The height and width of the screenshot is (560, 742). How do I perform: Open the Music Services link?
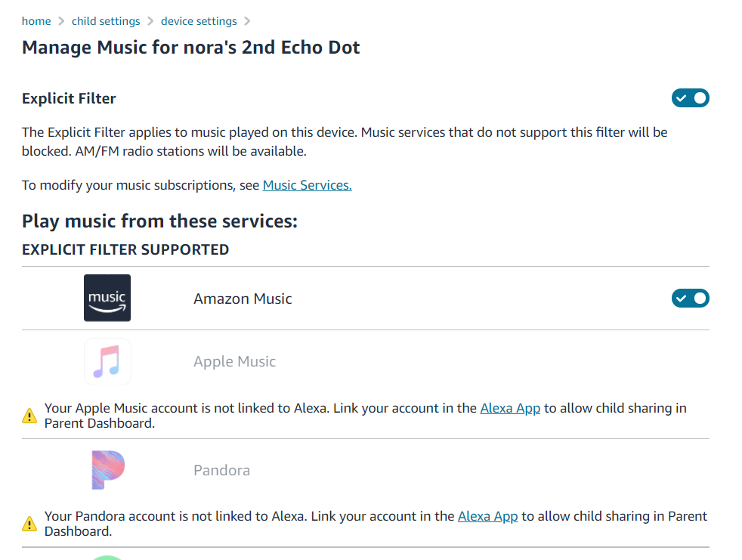pyautogui.click(x=307, y=185)
